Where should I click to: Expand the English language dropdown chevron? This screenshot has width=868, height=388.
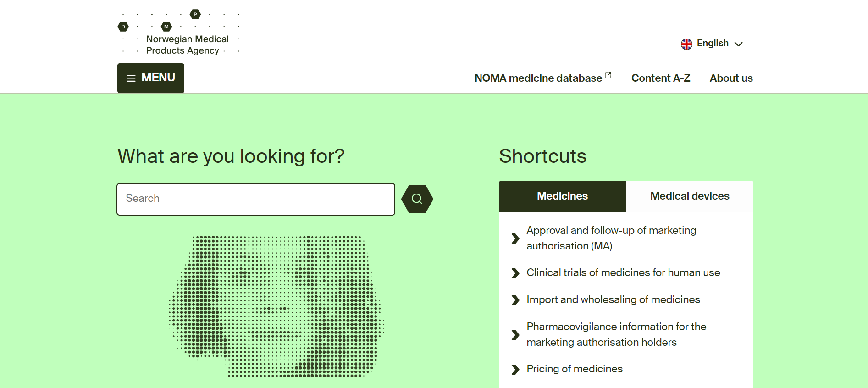click(x=738, y=44)
